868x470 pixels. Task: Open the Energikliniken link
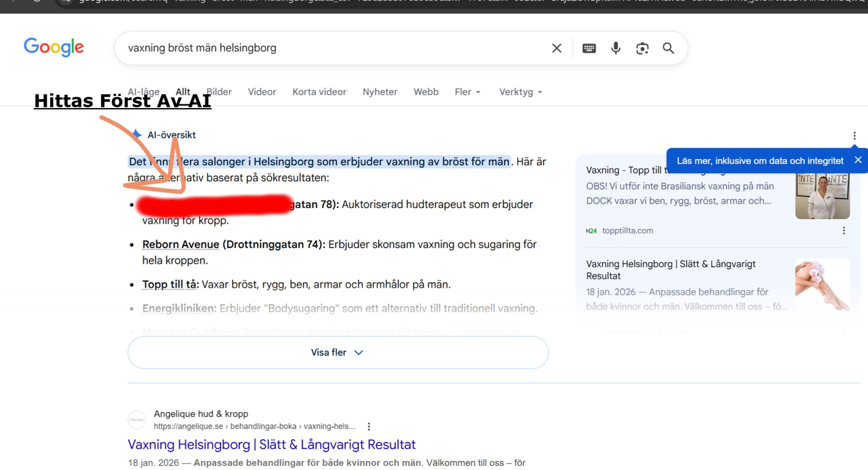pyautogui.click(x=178, y=308)
